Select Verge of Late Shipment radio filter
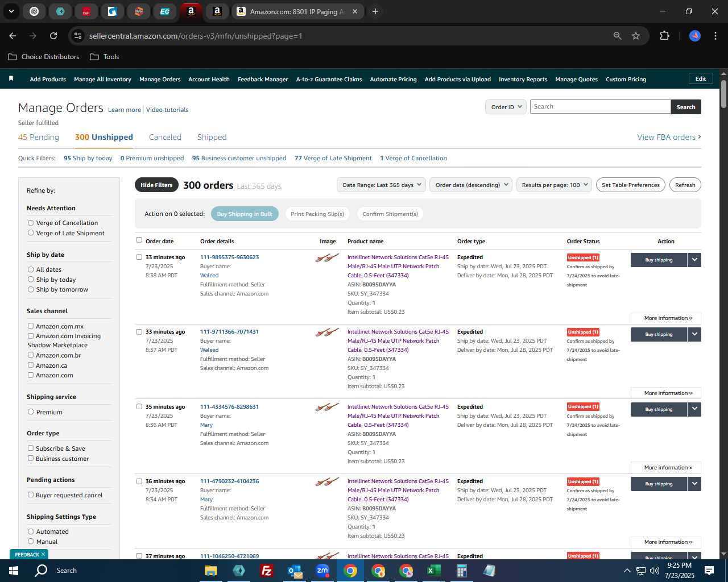728x582 pixels. (31, 233)
